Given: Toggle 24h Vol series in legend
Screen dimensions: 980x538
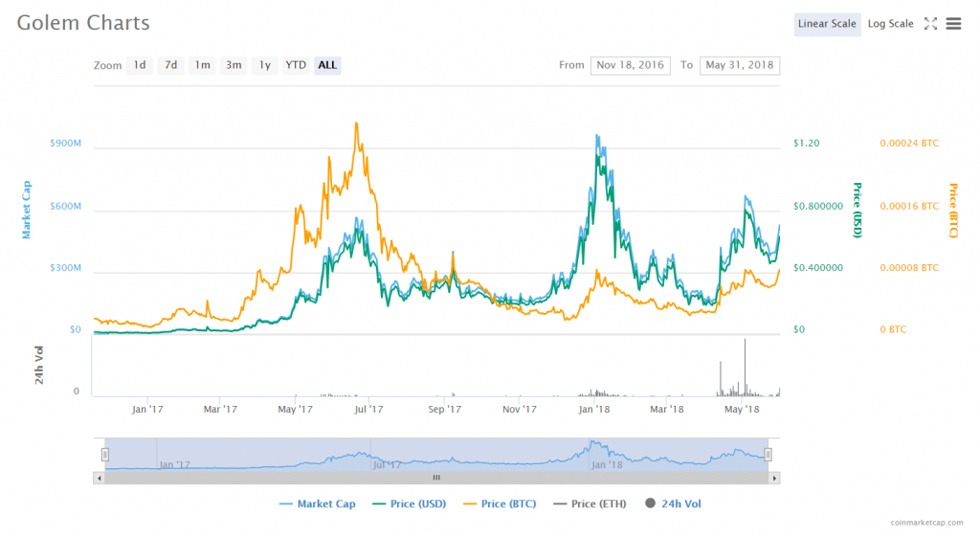Looking at the screenshot, I should 673,504.
